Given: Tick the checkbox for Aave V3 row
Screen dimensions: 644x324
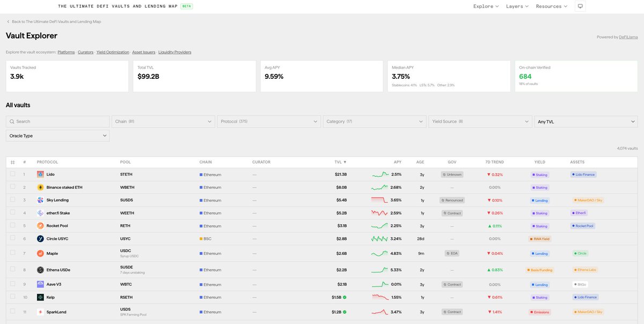Looking at the screenshot, I should click(x=13, y=284).
